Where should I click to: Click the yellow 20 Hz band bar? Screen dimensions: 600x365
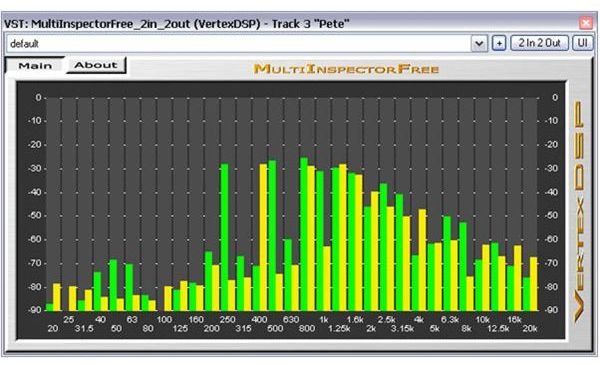coord(57,297)
